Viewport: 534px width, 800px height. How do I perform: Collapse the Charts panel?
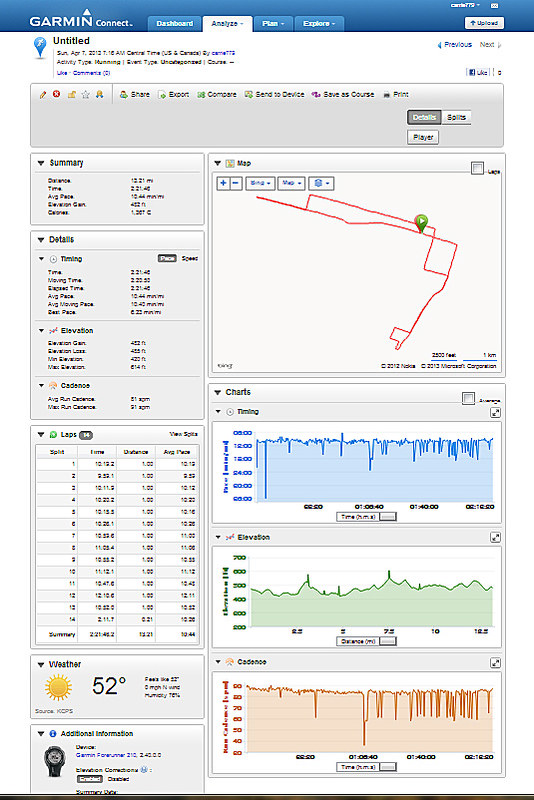coord(218,392)
